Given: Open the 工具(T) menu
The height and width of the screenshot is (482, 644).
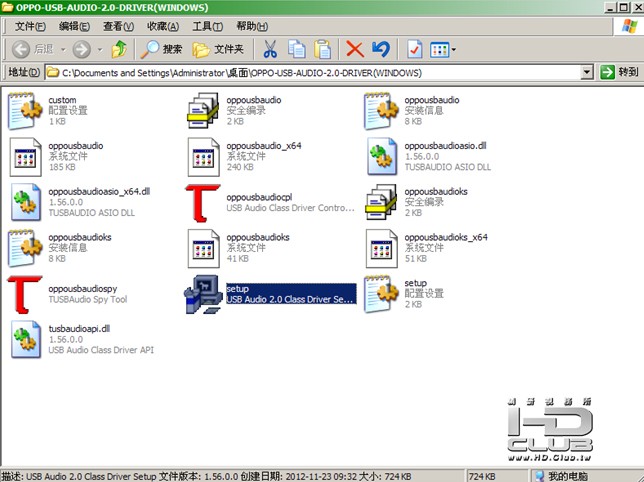Looking at the screenshot, I should (207, 26).
